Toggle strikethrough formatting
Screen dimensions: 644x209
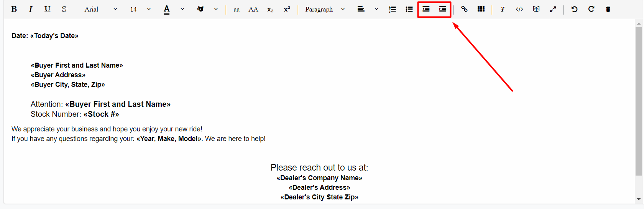point(64,9)
